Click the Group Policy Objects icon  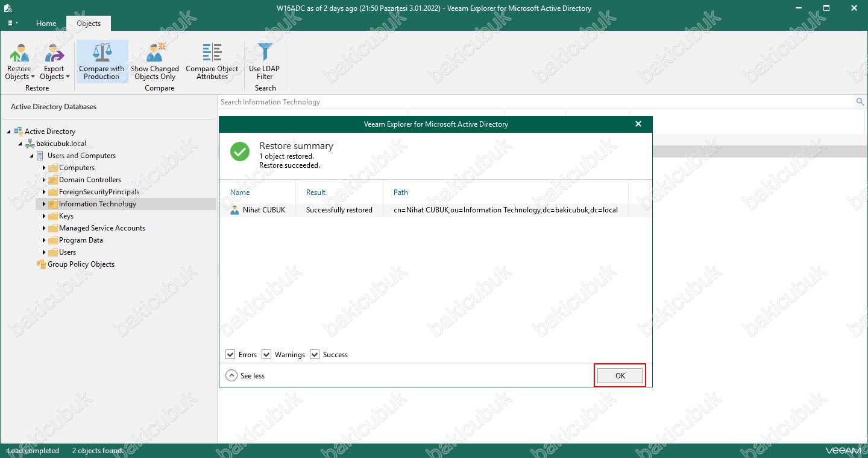click(x=41, y=264)
